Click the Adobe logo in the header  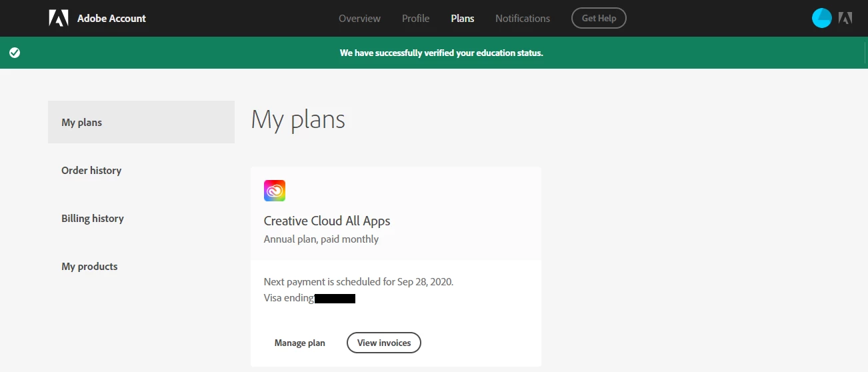pyautogui.click(x=59, y=18)
